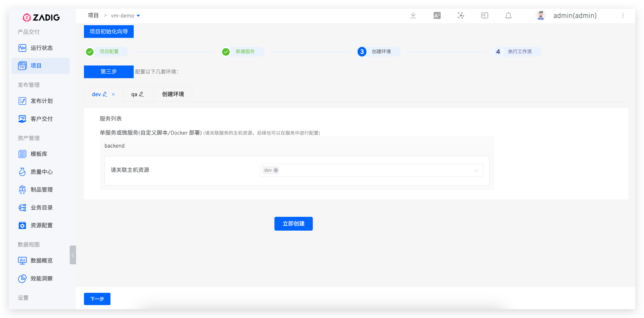Image resolution: width=644 pixels, height=318 pixels.
Task: Select the 创建环境 tab
Action: (x=173, y=94)
